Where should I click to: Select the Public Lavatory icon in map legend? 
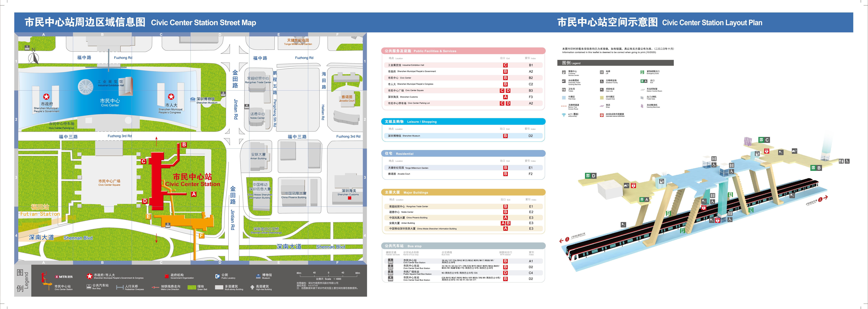click(217, 276)
